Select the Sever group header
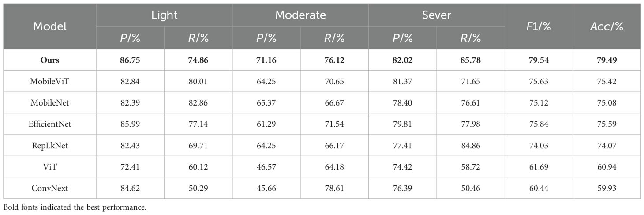Image resolution: width=644 pixels, height=215 pixels. (436, 15)
